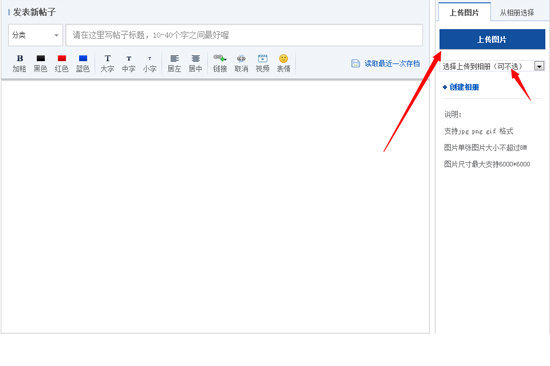Click the blue 上传图片 upload button
Screen dimensions: 550x366
pyautogui.click(x=492, y=39)
